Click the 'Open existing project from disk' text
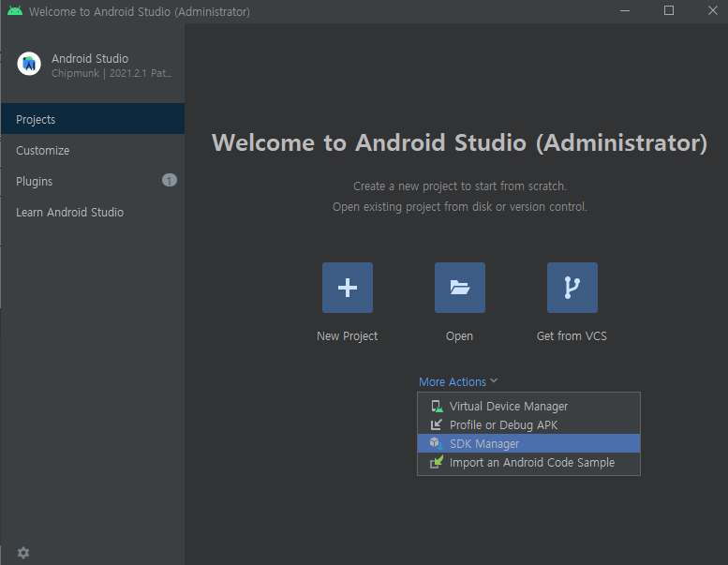Image resolution: width=728 pixels, height=565 pixels. [x=460, y=206]
